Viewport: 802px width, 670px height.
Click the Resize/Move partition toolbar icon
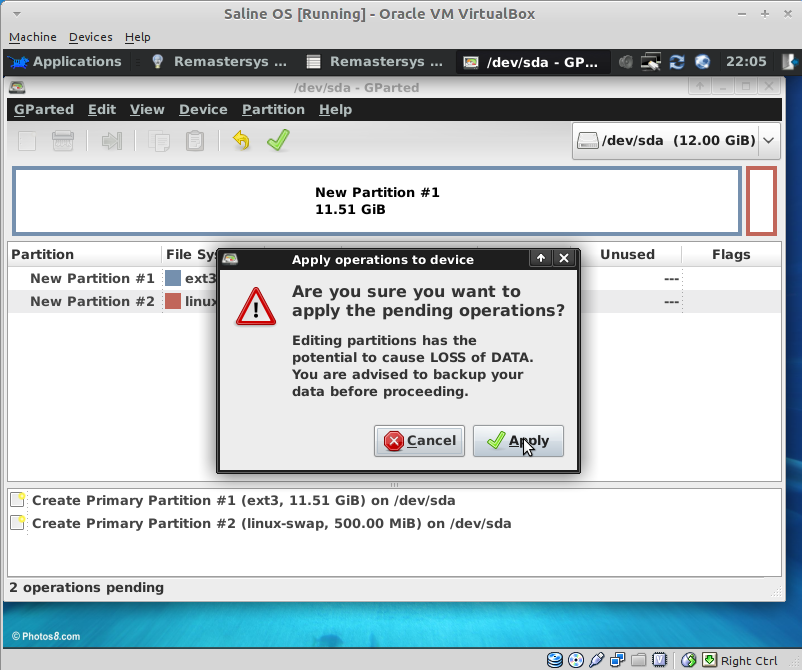coord(112,141)
